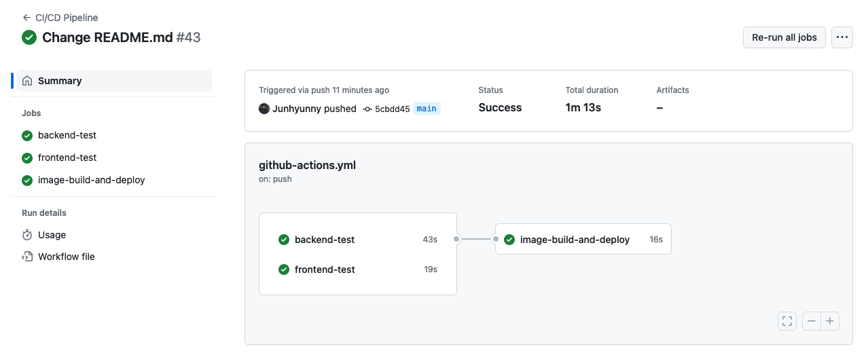Select frontend-test node in workflow graph

(325, 270)
